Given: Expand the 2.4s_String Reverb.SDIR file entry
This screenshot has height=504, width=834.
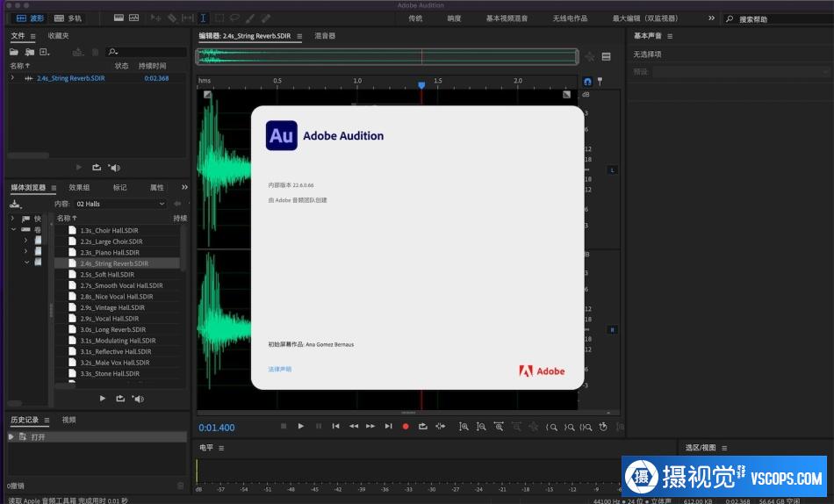Looking at the screenshot, I should (x=13, y=77).
